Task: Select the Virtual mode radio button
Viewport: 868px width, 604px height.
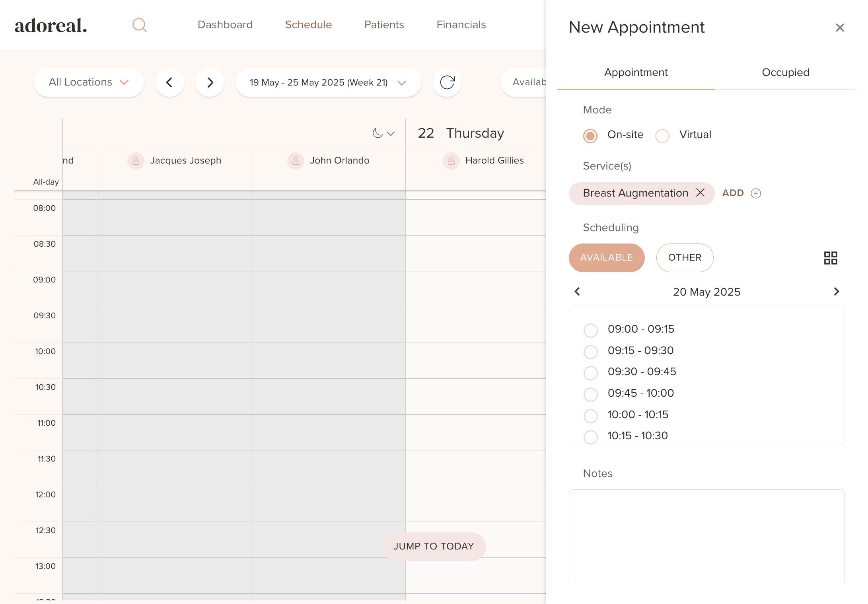Action: pyautogui.click(x=662, y=136)
